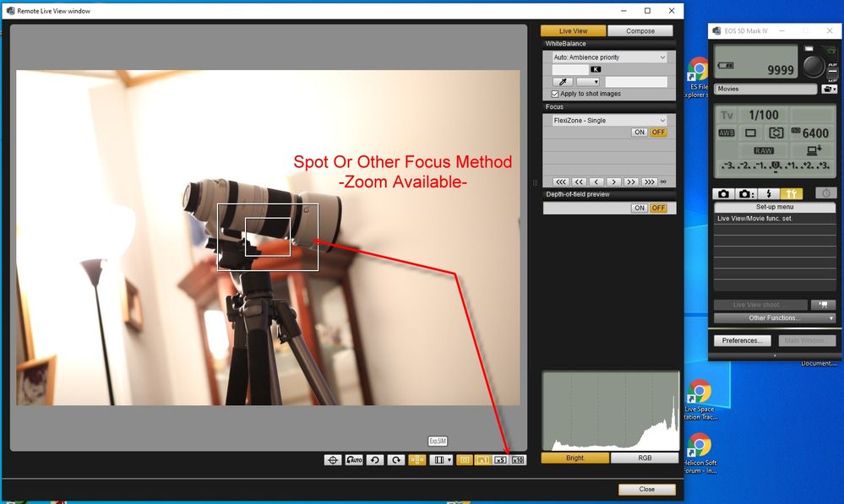Turn Focus ON in Focus panel
This screenshot has width=844, height=504.
[640, 133]
